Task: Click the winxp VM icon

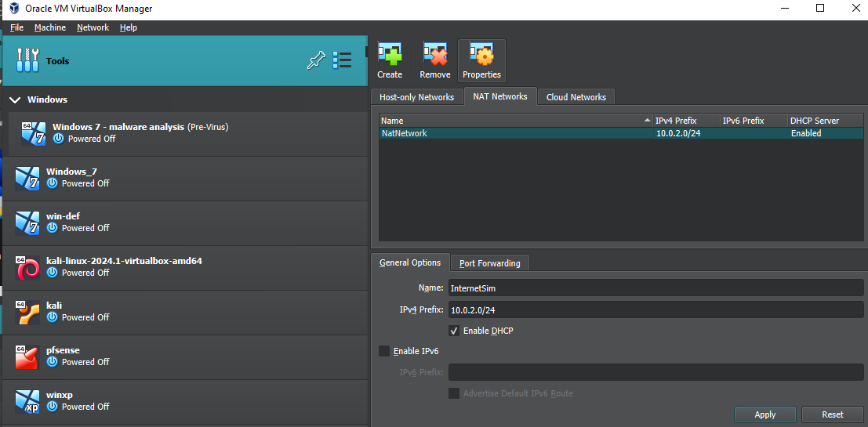Action: click(27, 402)
